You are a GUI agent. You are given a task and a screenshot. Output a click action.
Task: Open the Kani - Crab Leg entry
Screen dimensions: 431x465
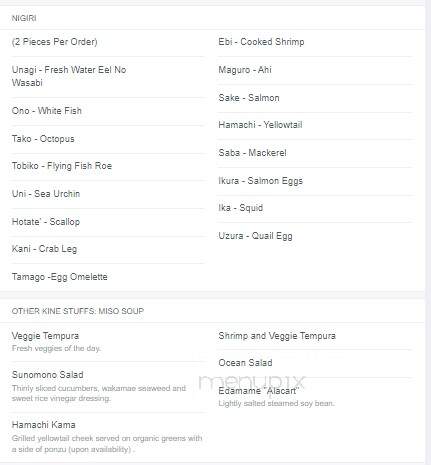pyautogui.click(x=44, y=249)
